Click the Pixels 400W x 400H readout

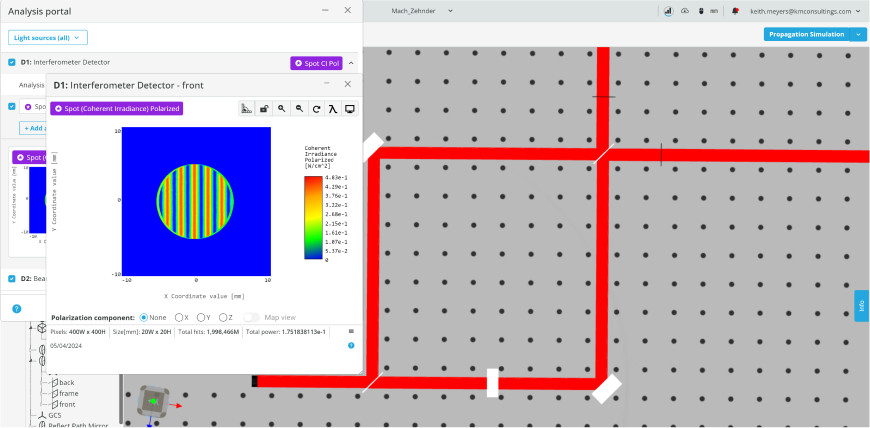tap(79, 331)
